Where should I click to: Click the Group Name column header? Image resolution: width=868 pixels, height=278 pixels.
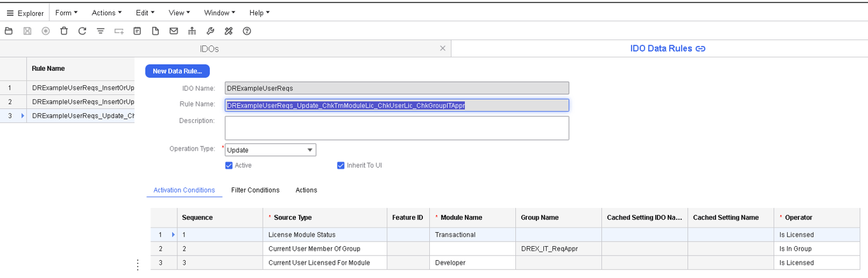point(559,217)
